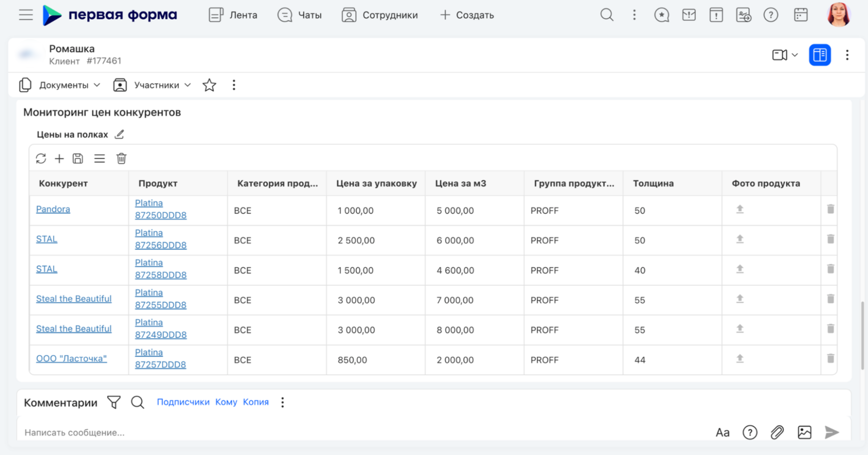Screen dimensions: 868x455
Task: Expand the Документы dropdown
Action: coord(59,85)
